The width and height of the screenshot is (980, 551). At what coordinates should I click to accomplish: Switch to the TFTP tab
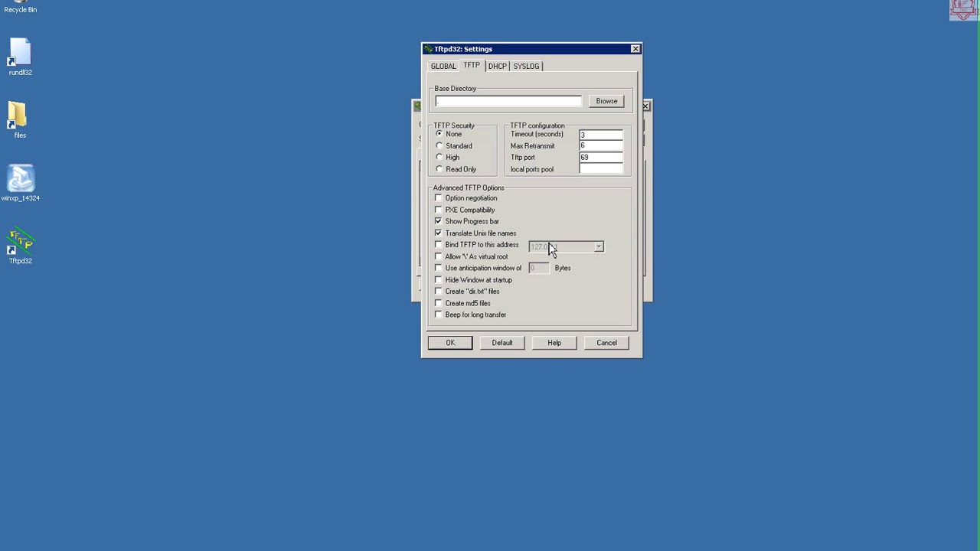(x=472, y=66)
